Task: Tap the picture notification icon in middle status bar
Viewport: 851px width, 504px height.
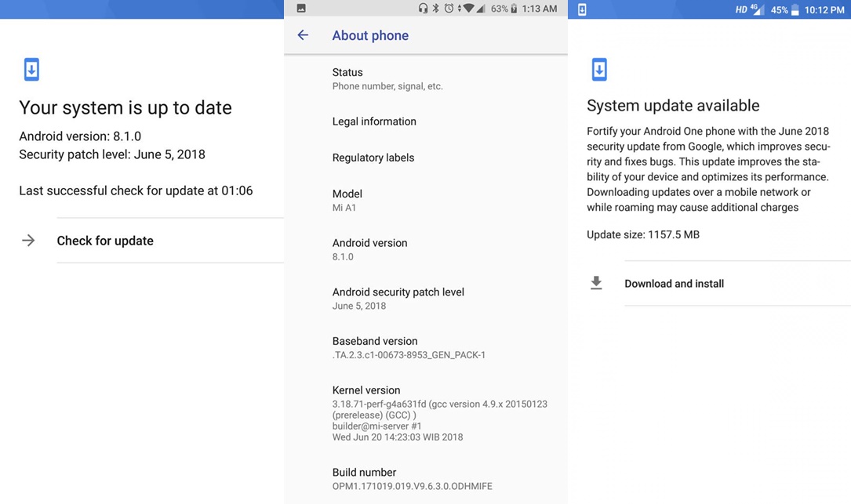Action: 301,9
